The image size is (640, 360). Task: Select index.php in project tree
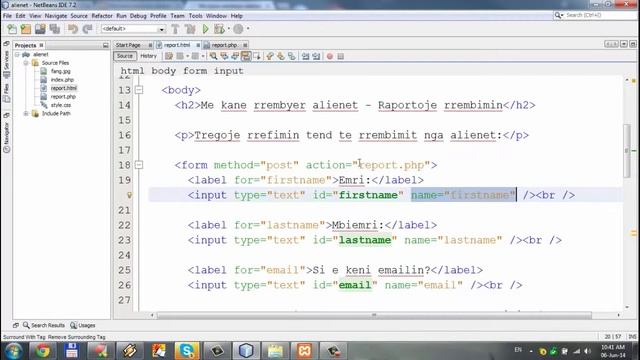62,80
